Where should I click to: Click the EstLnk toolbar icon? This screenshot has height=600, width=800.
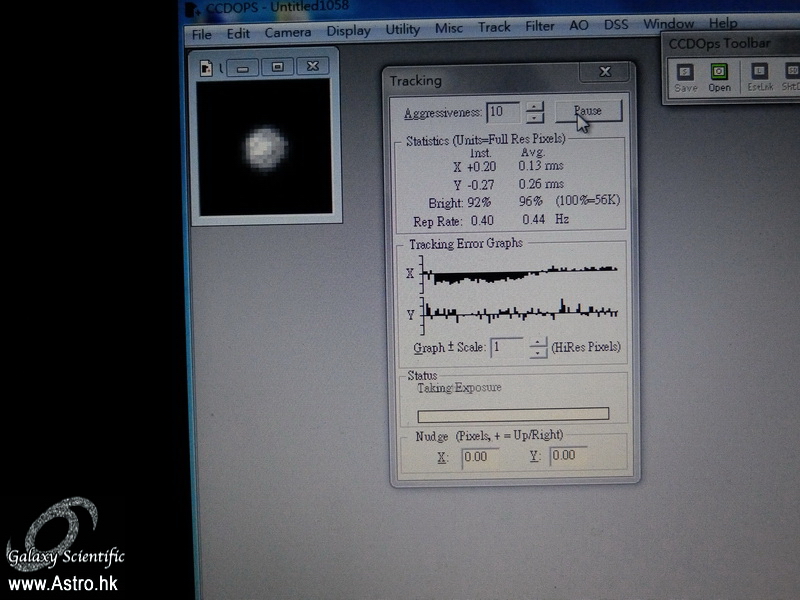pos(759,73)
